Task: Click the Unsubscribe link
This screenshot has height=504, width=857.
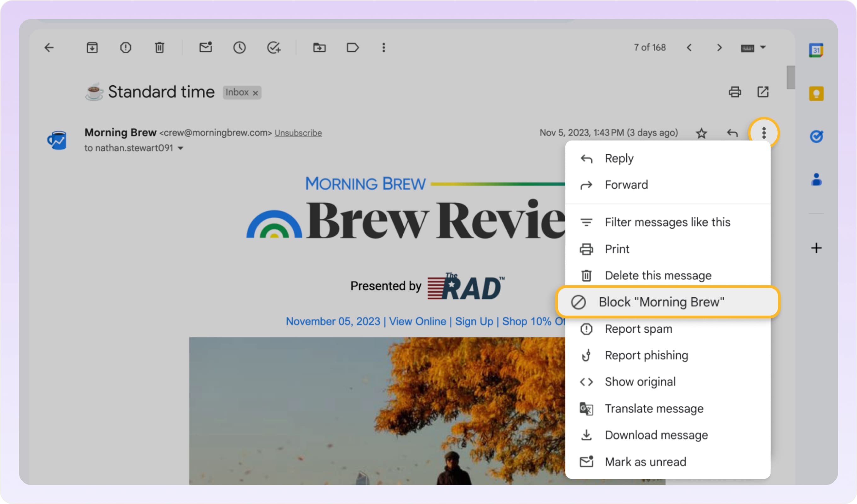Action: (298, 133)
